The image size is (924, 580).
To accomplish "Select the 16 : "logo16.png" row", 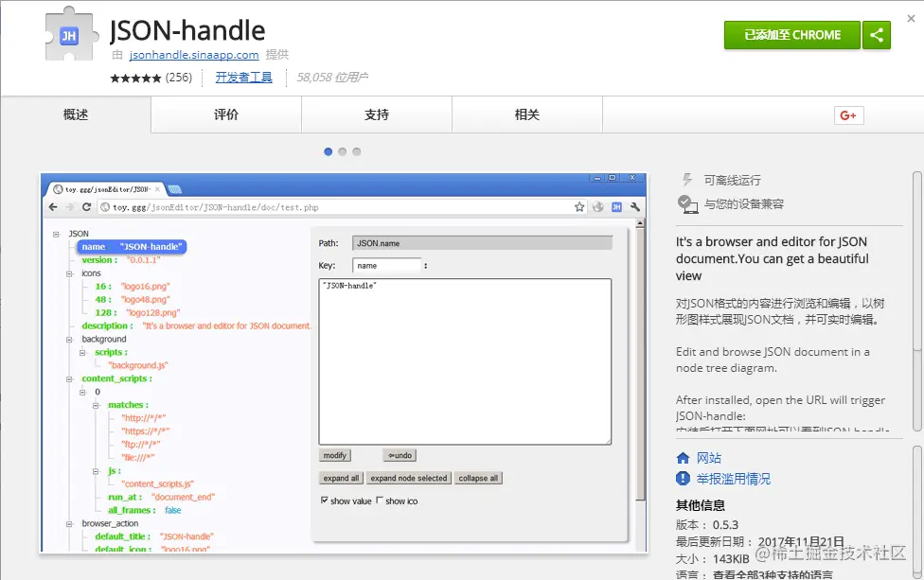I will [x=132, y=286].
